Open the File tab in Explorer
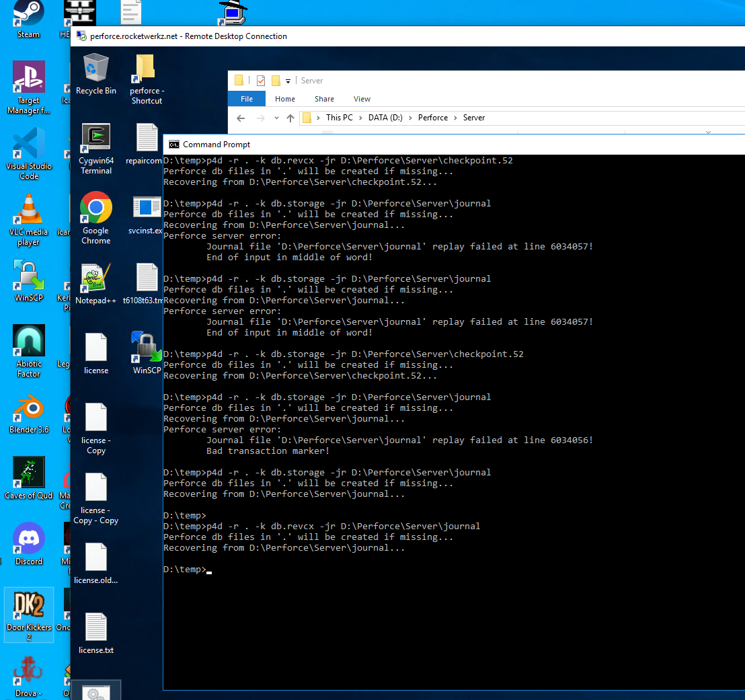 (247, 99)
